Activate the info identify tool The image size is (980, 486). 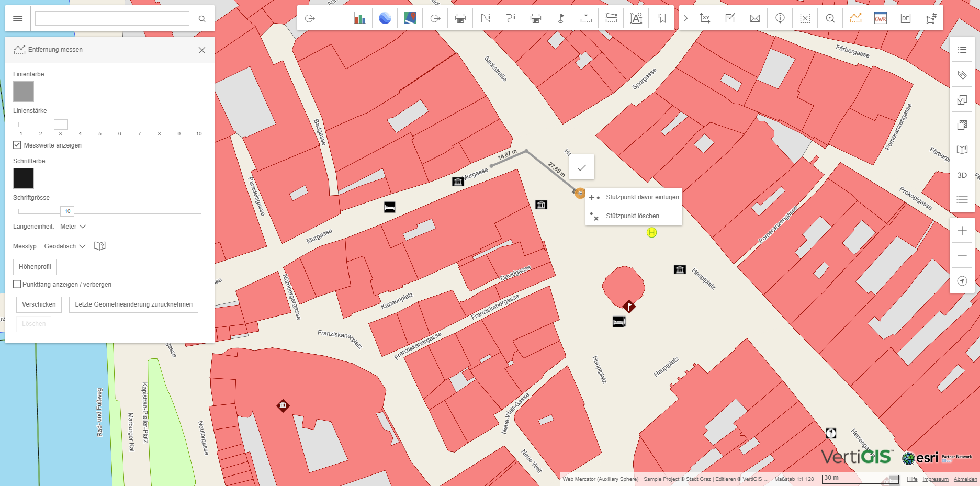point(780,18)
